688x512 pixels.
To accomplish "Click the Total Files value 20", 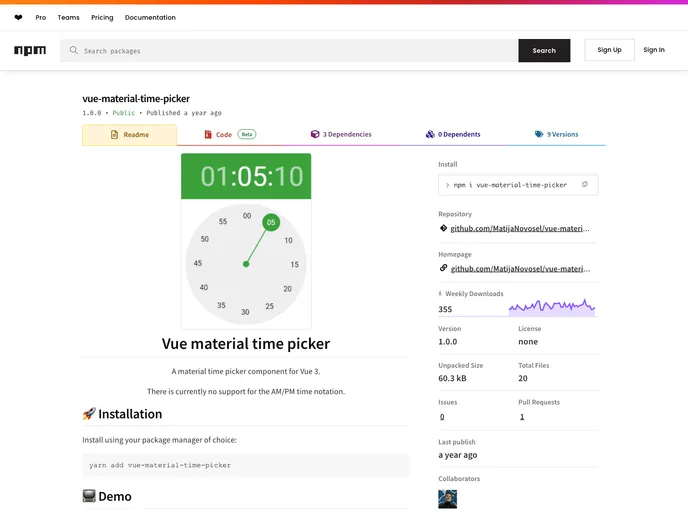I will coord(523,378).
